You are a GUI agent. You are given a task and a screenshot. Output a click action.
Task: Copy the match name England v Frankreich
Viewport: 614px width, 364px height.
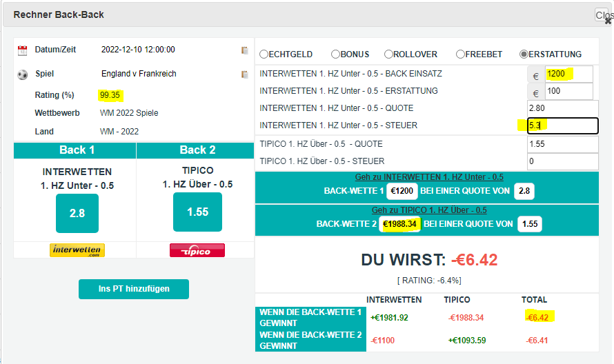coord(245,74)
